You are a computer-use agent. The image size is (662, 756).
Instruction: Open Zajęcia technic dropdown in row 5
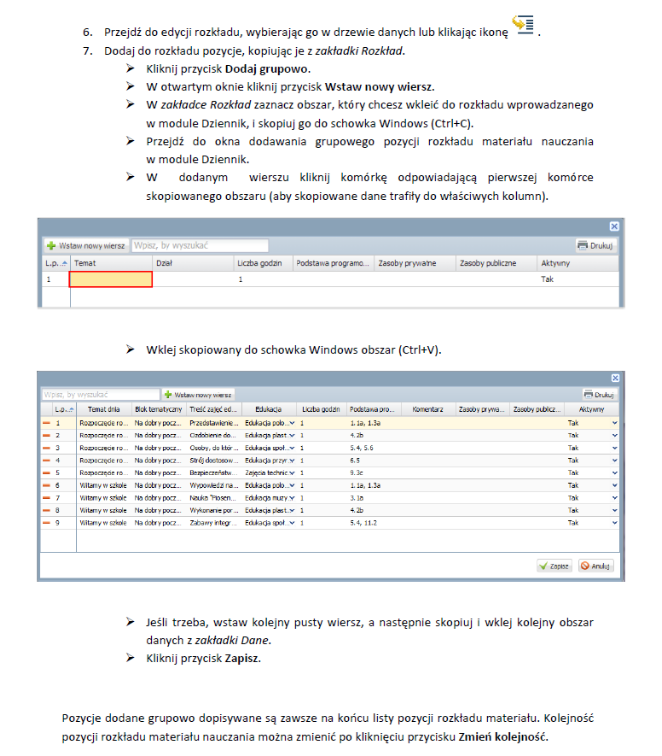pyautogui.click(x=292, y=473)
